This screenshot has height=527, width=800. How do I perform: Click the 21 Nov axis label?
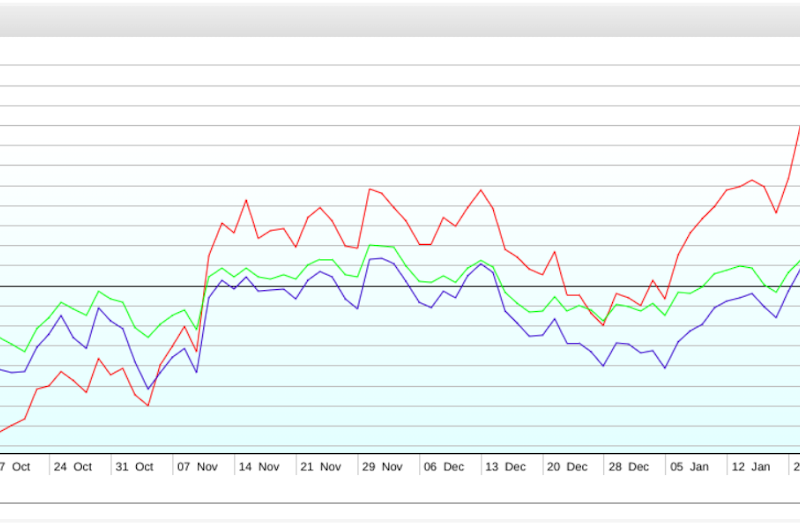click(x=320, y=467)
